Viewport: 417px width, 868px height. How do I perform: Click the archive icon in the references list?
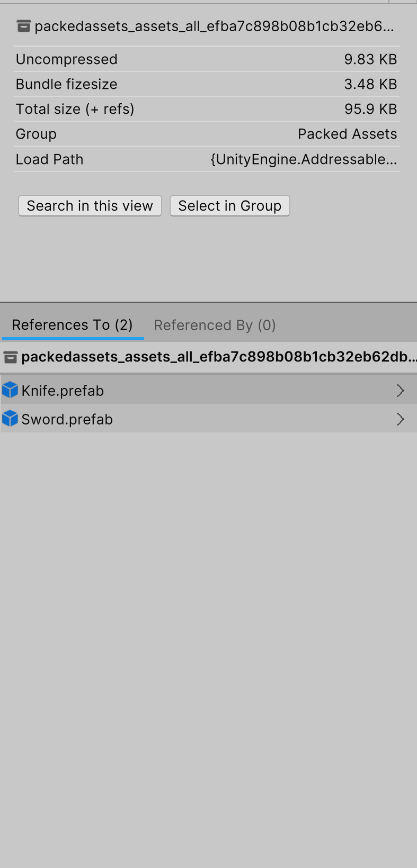tap(10, 358)
